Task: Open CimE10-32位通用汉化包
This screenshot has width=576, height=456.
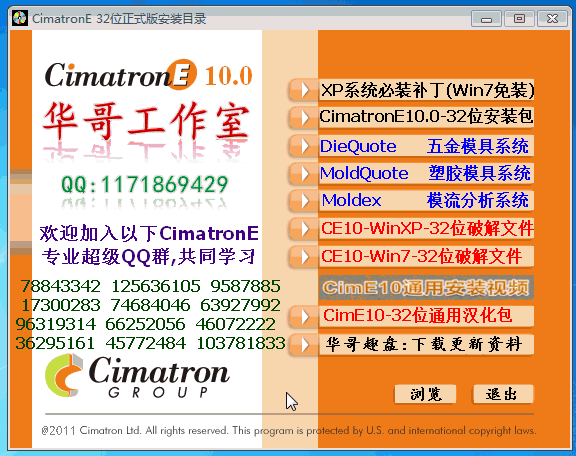Action: pyautogui.click(x=426, y=316)
